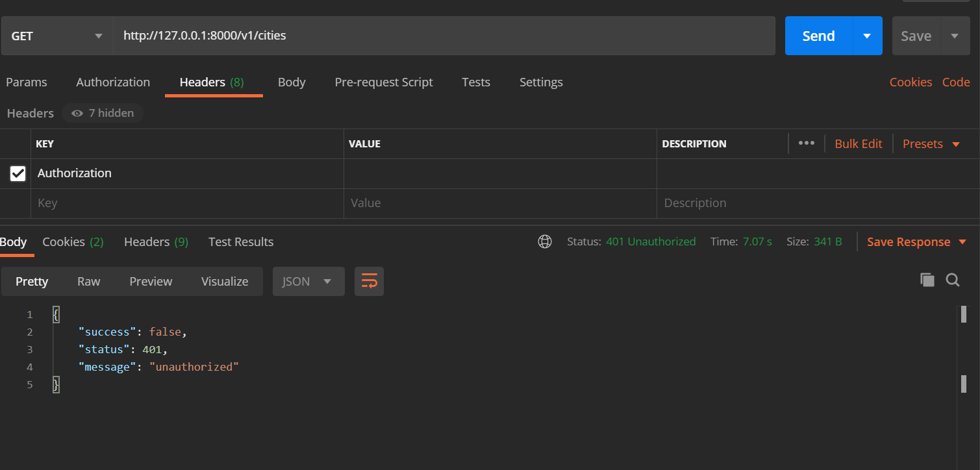Open the Presets dropdown
Screen dimensions: 980x470
coord(931,143)
